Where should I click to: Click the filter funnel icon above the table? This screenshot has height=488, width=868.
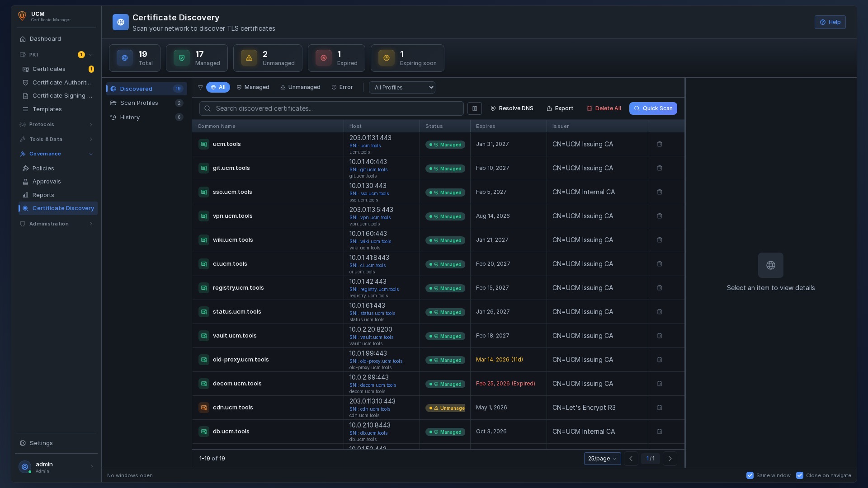[200, 88]
